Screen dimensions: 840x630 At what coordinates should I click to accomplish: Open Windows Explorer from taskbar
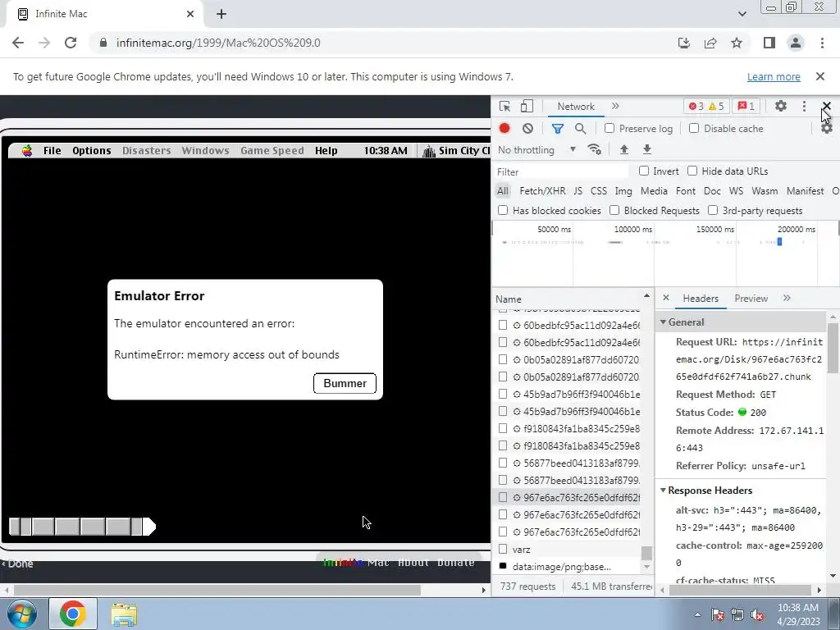pos(124,614)
